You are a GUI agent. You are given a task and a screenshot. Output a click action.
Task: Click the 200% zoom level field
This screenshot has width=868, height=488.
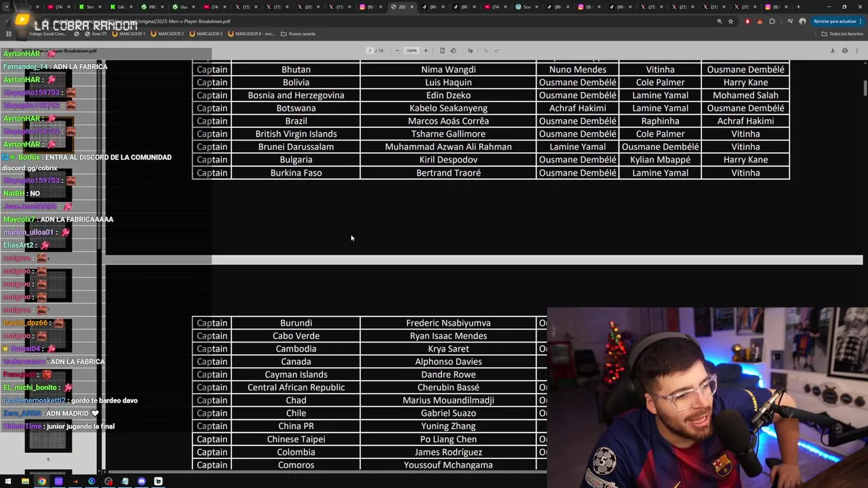pos(411,51)
